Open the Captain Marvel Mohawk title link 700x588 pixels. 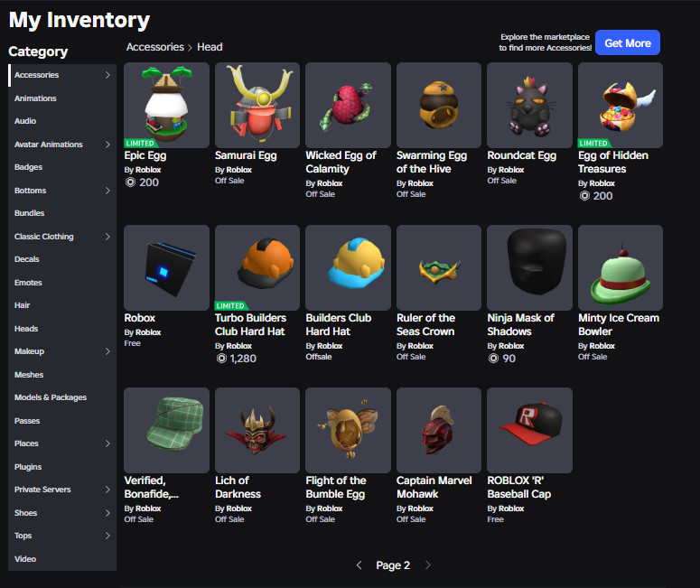coord(434,487)
